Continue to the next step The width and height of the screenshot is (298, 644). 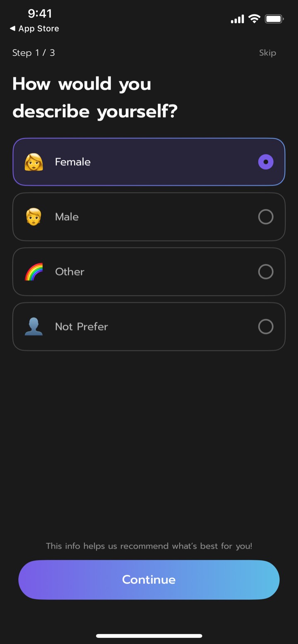click(x=149, y=580)
